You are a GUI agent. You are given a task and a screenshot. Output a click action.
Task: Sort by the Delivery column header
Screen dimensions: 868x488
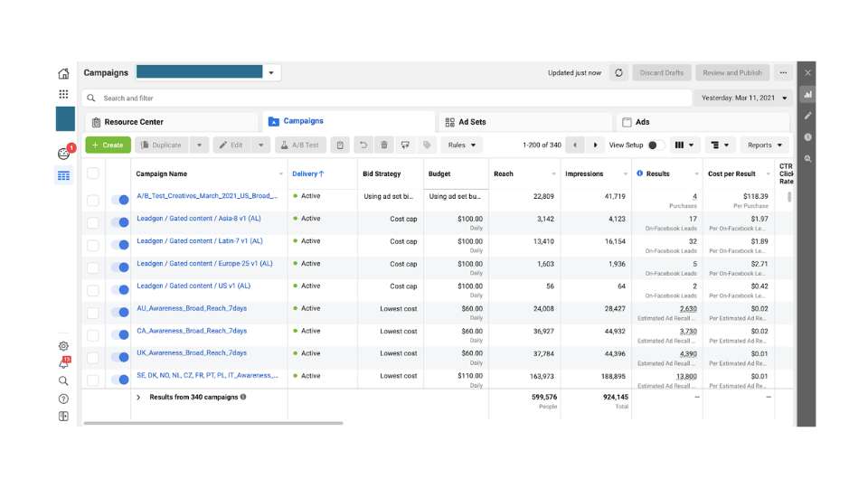coord(308,174)
